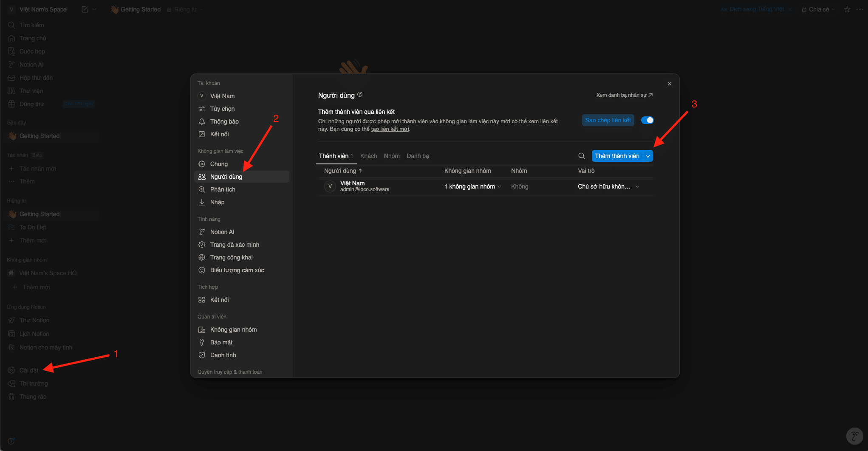Click the search icon in members list

[582, 156]
